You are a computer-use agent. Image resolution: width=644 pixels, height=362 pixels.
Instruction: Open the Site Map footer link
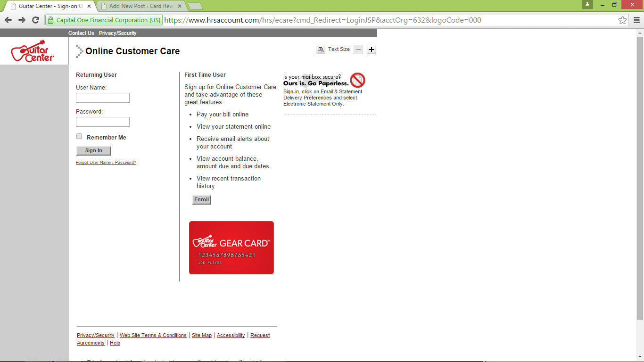pyautogui.click(x=202, y=335)
